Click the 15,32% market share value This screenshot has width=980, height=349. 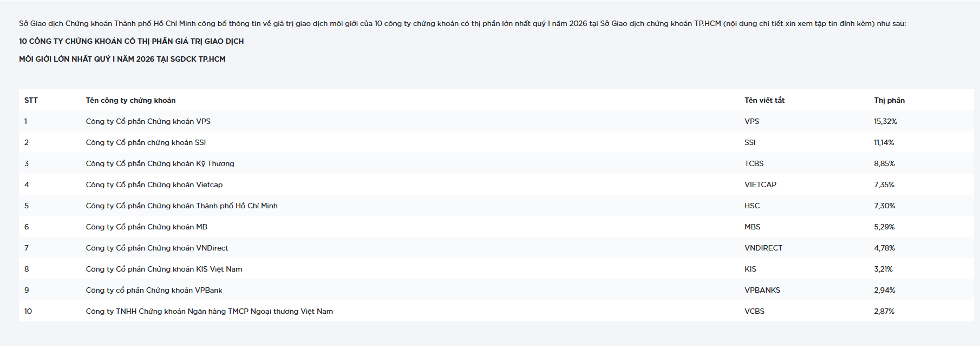point(885,121)
